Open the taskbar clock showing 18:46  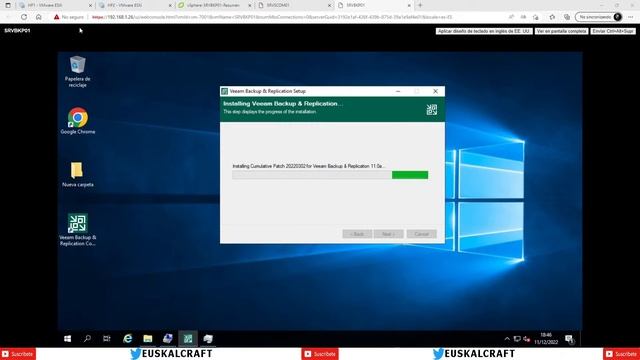click(546, 338)
